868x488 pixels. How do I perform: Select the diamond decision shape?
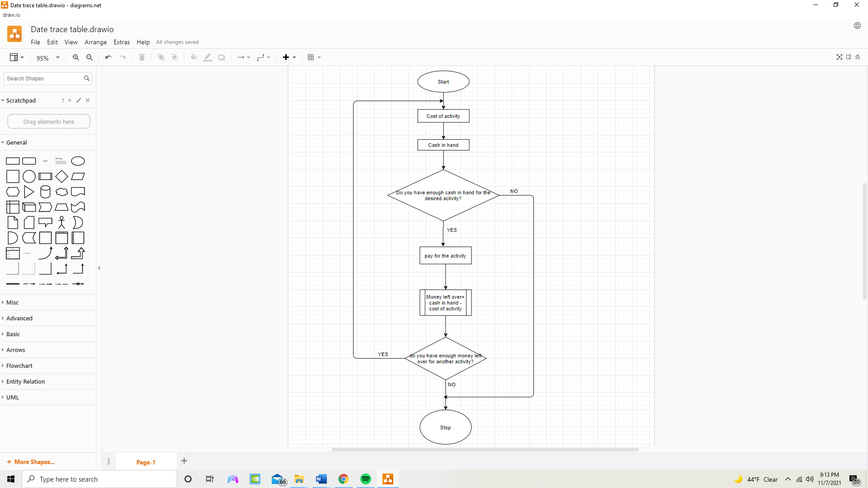[61, 176]
